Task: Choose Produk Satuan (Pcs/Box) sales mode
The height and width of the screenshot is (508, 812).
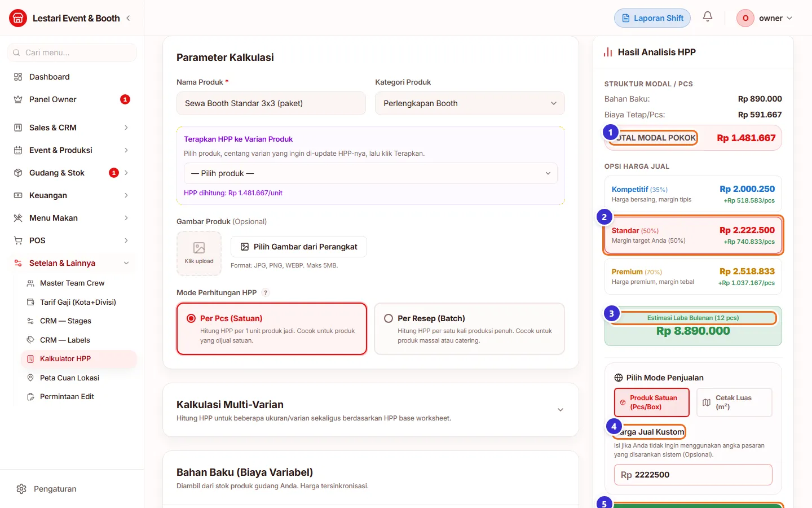Action: click(652, 402)
